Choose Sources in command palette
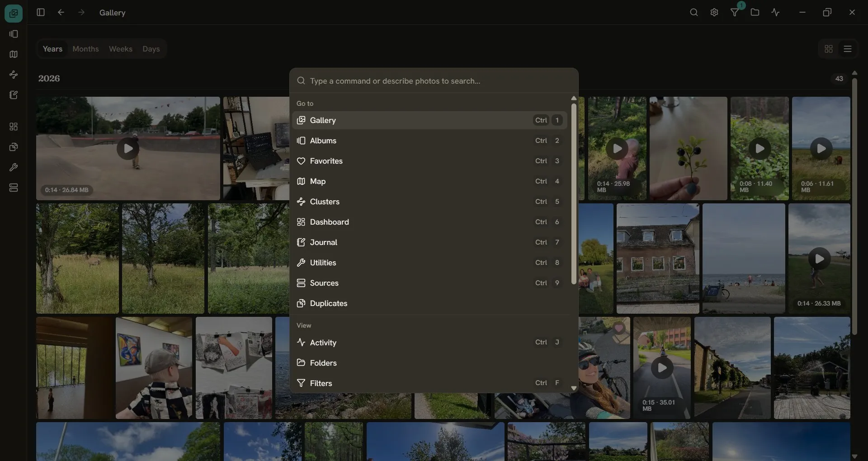The height and width of the screenshot is (461, 868). pos(429,283)
